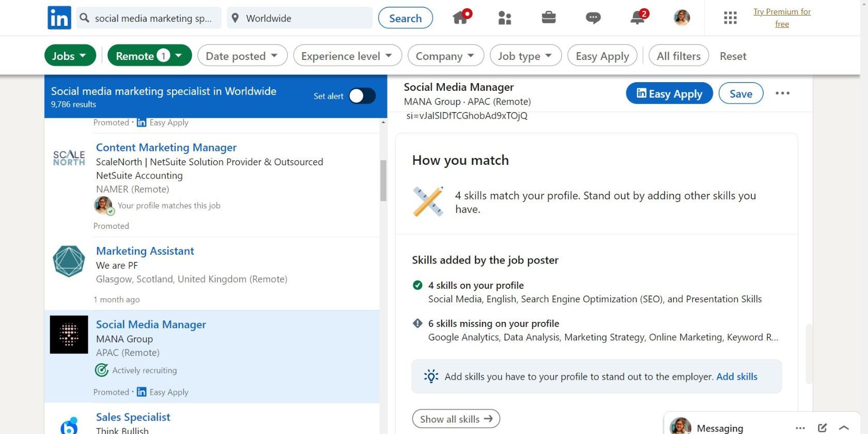The height and width of the screenshot is (434, 868).
Task: Open the Messaging speech bubble icon
Action: coord(593,18)
